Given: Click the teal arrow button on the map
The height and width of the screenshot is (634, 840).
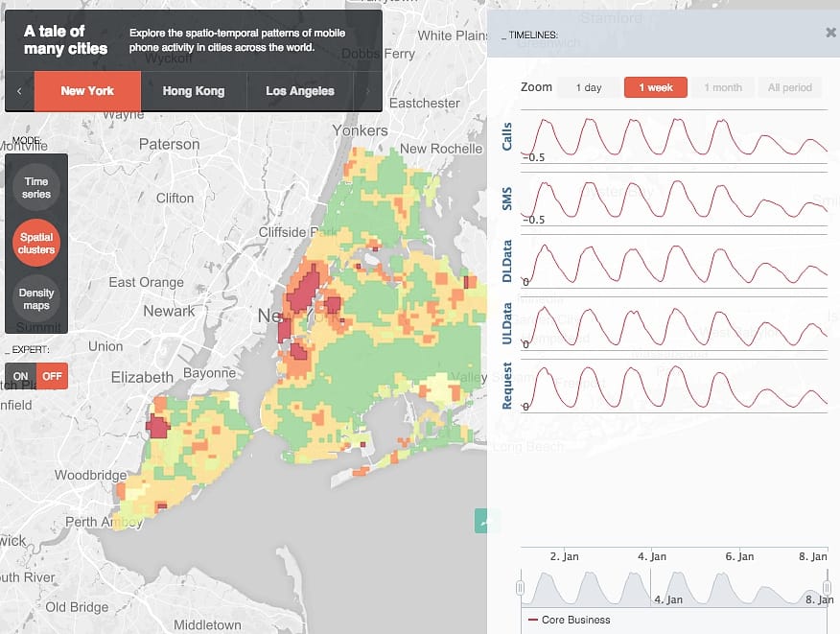Looking at the screenshot, I should pos(486,520).
